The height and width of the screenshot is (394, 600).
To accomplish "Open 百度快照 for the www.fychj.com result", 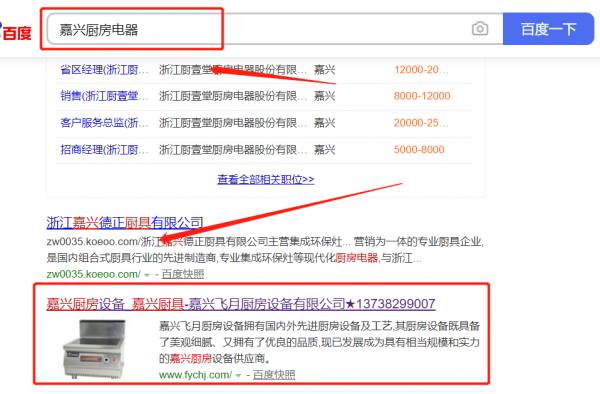I will 274,375.
